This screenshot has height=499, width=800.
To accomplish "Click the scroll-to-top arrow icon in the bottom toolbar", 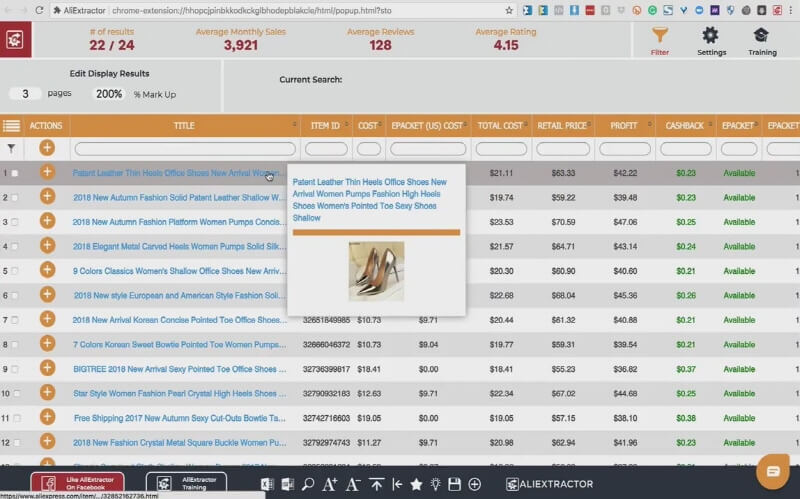I will pyautogui.click(x=377, y=484).
